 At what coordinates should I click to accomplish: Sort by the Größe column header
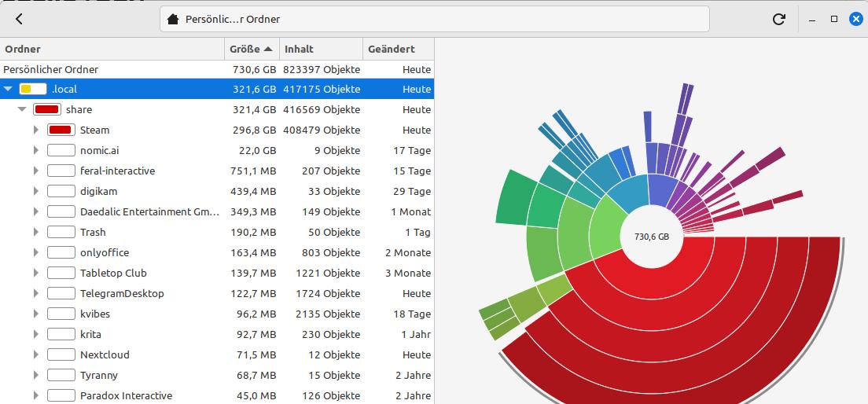[x=252, y=49]
